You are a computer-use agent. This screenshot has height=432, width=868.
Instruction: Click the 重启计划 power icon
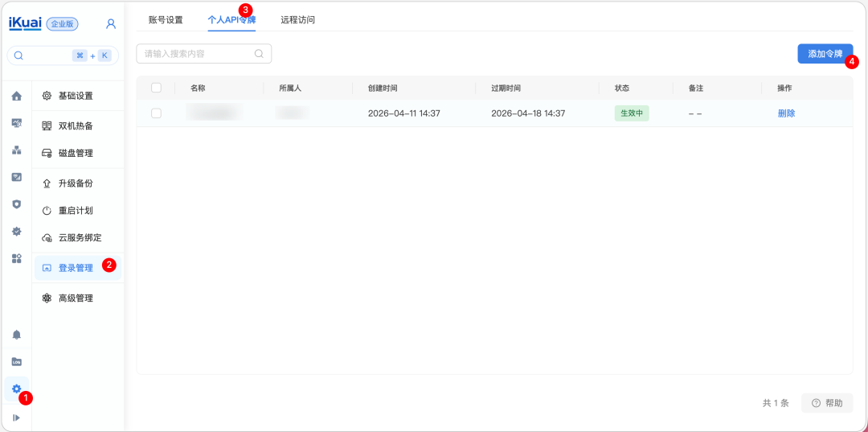(x=47, y=211)
